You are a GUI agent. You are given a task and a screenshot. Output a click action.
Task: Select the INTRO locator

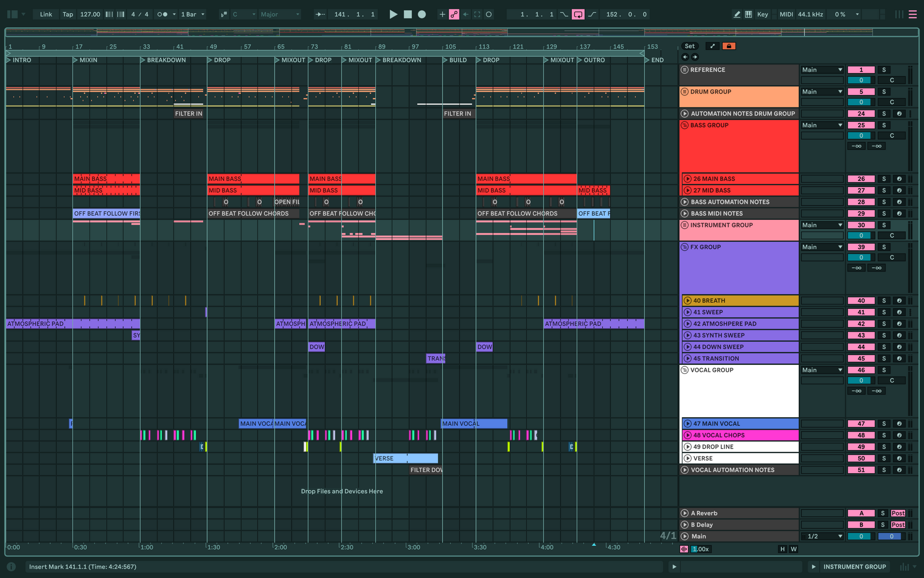click(x=19, y=60)
